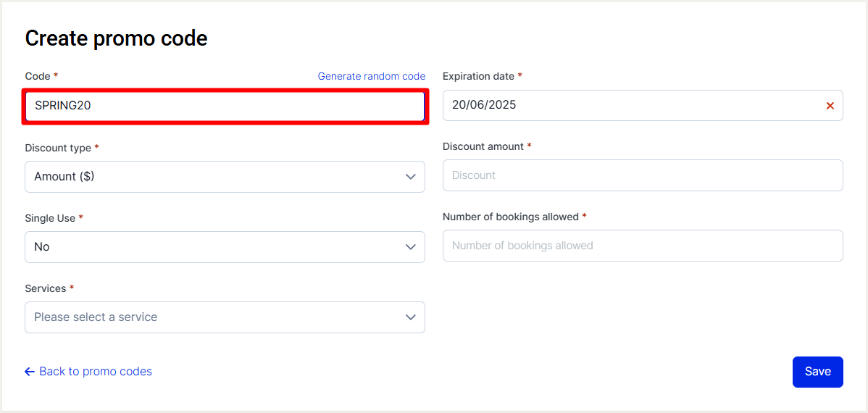
Task: Click the Single Use label
Action: tap(50, 218)
